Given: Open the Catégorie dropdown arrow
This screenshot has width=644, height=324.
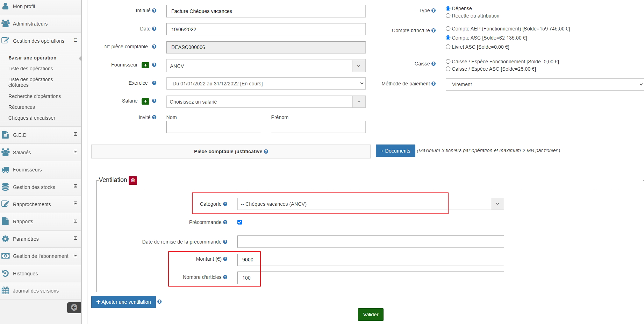Looking at the screenshot, I should 497,204.
